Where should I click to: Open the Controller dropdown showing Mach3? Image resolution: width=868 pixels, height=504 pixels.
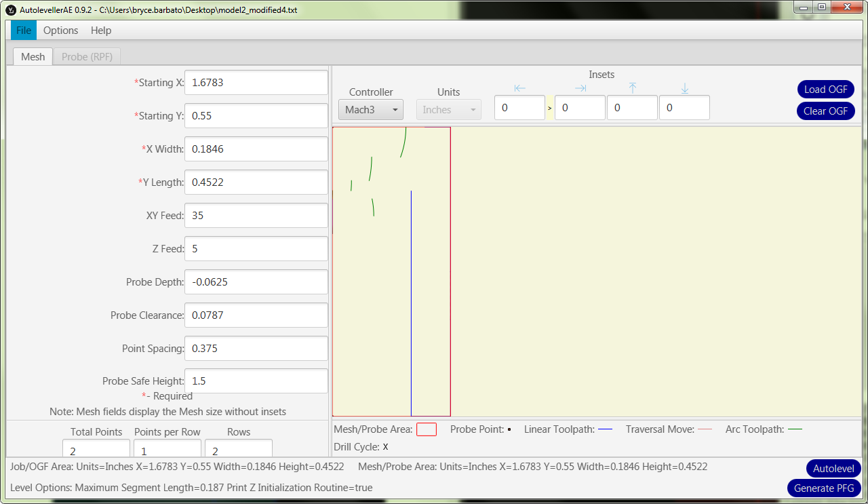click(x=371, y=109)
